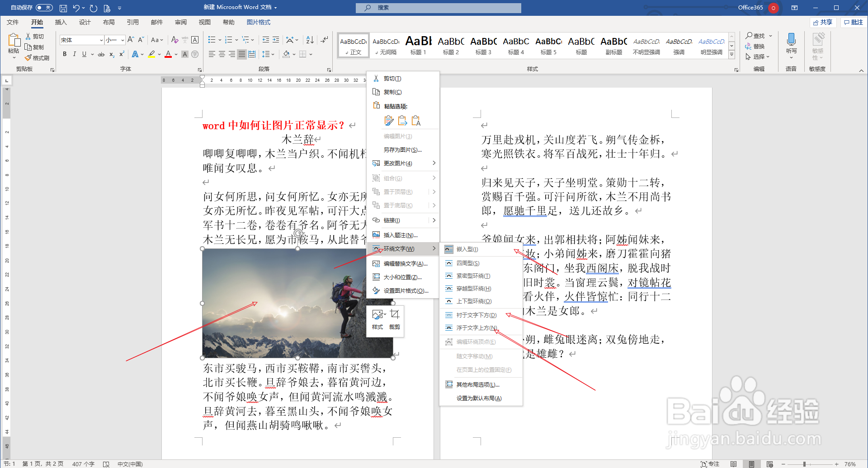
Task: Expand the Styles gallery more arrow
Action: click(x=731, y=55)
